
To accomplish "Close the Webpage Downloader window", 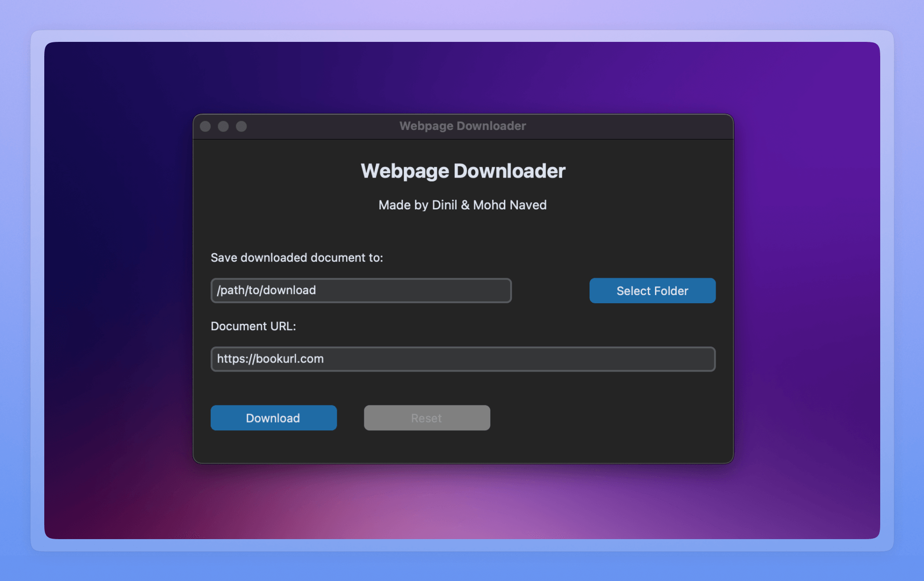I will (x=205, y=126).
